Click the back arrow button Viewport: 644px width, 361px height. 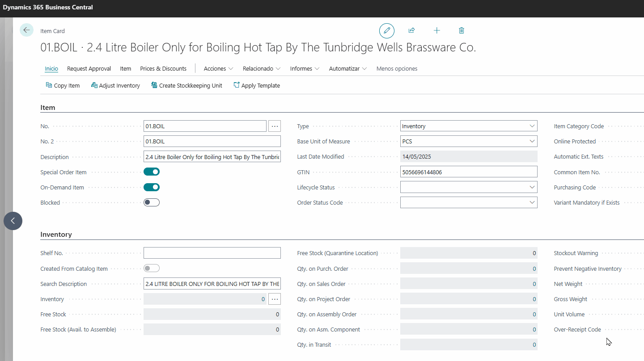26,30
